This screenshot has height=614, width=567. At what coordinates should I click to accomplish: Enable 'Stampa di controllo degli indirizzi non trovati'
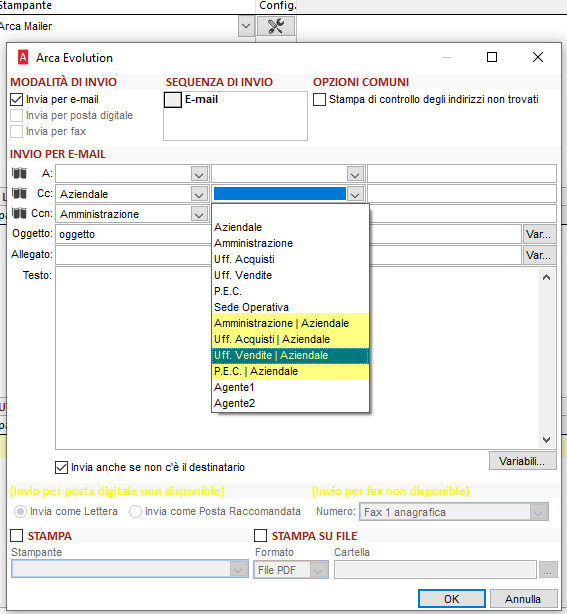319,99
